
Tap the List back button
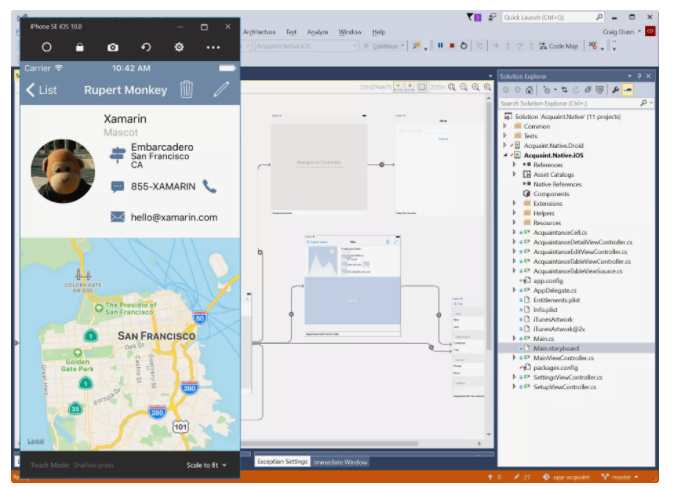(x=42, y=90)
